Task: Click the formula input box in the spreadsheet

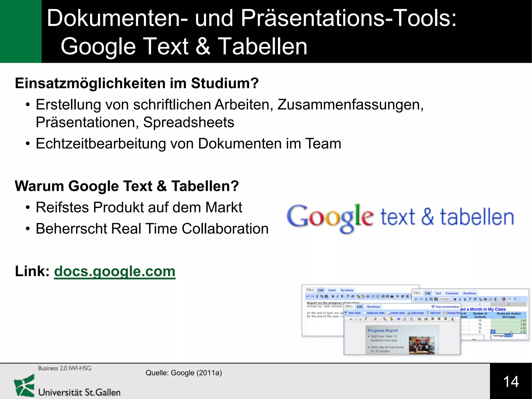Action: tap(509, 336)
